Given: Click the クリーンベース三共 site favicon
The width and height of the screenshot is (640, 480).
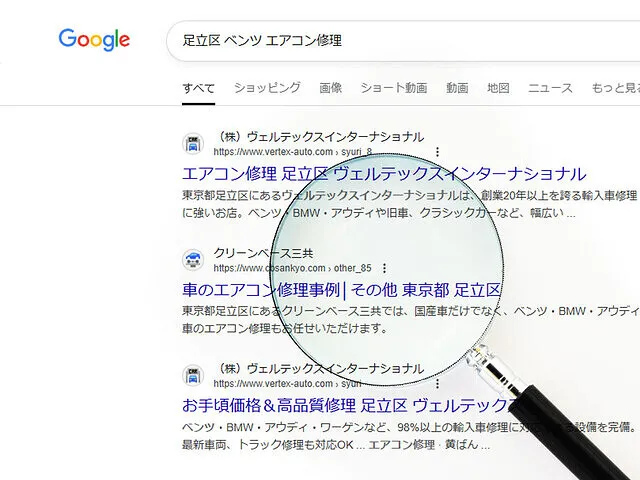Looking at the screenshot, I should pos(193,260).
